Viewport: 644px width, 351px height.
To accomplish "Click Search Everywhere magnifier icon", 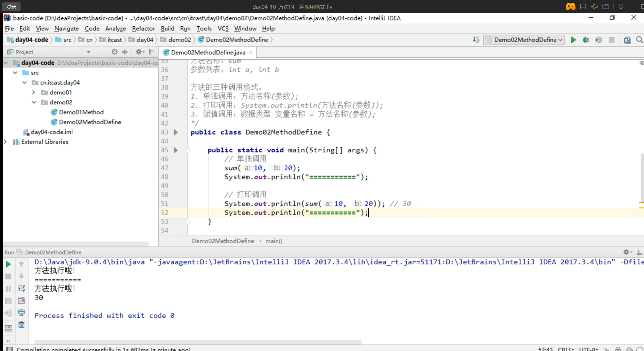I will [x=639, y=40].
